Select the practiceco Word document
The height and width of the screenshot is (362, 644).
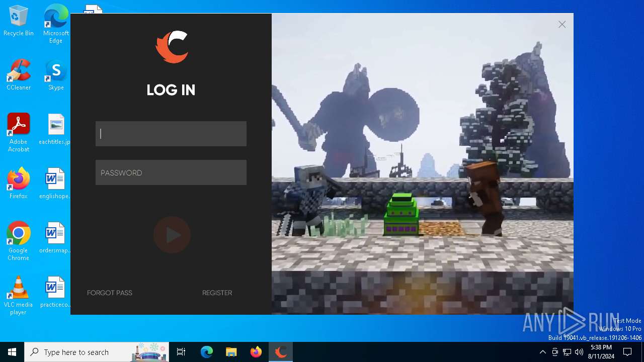55,292
